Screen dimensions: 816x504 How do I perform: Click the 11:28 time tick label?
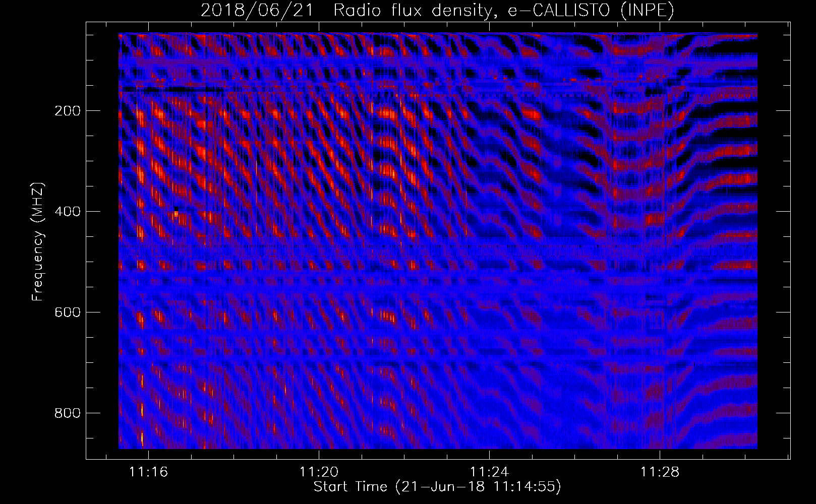[x=660, y=472]
